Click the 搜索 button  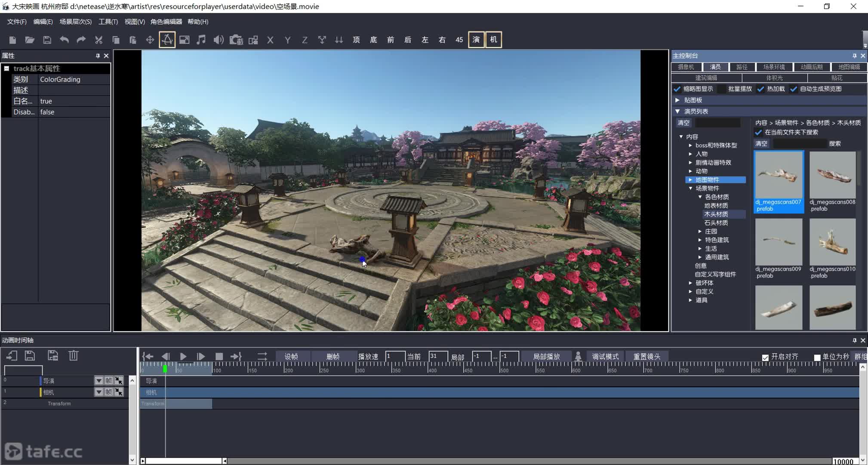835,144
